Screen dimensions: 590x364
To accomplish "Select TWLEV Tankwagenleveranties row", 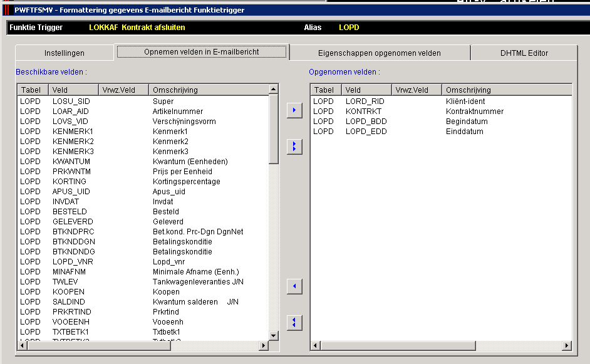I will pyautogui.click(x=143, y=281).
